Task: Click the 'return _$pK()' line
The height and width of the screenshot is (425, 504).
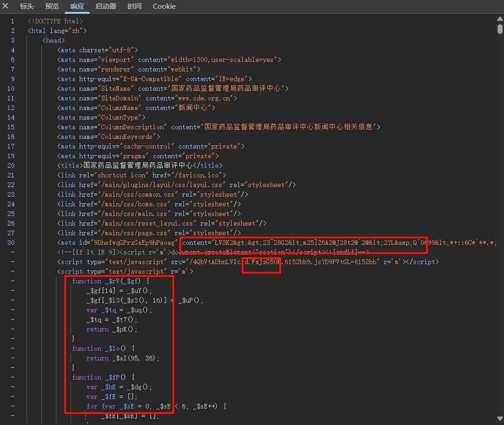Action: point(112,330)
